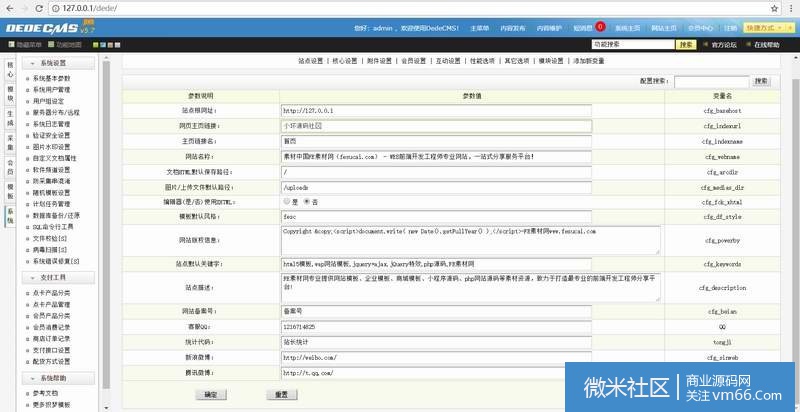
Task: Switch to the 附件设置 settings tab
Action: point(379,61)
